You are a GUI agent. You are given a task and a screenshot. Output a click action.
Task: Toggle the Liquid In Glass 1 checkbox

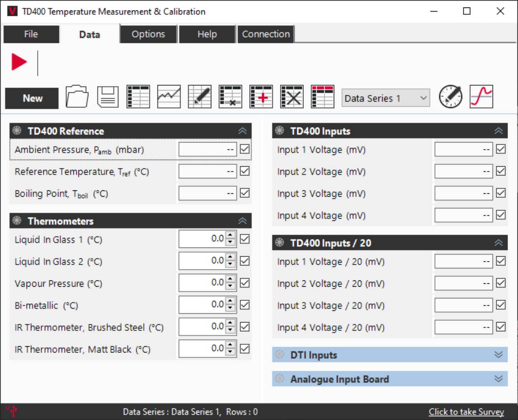click(245, 238)
